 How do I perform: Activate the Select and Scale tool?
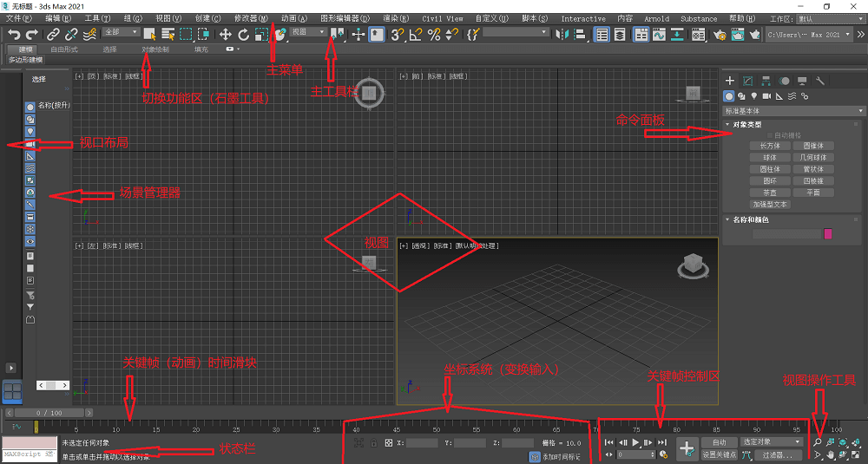[x=261, y=35]
